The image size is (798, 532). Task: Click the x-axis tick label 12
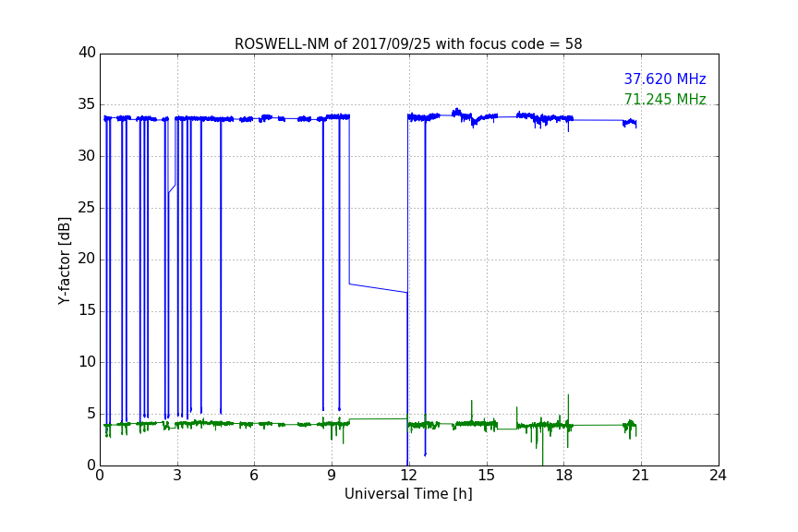[408, 476]
